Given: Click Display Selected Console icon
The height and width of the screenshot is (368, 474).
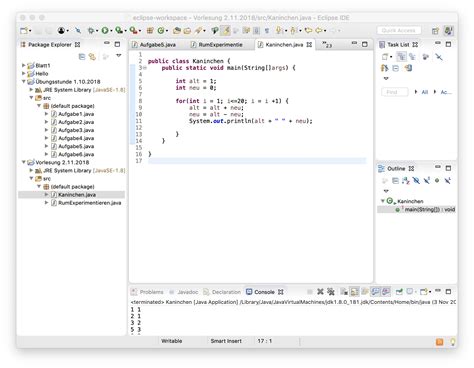Looking at the screenshot, I should point(410,292).
